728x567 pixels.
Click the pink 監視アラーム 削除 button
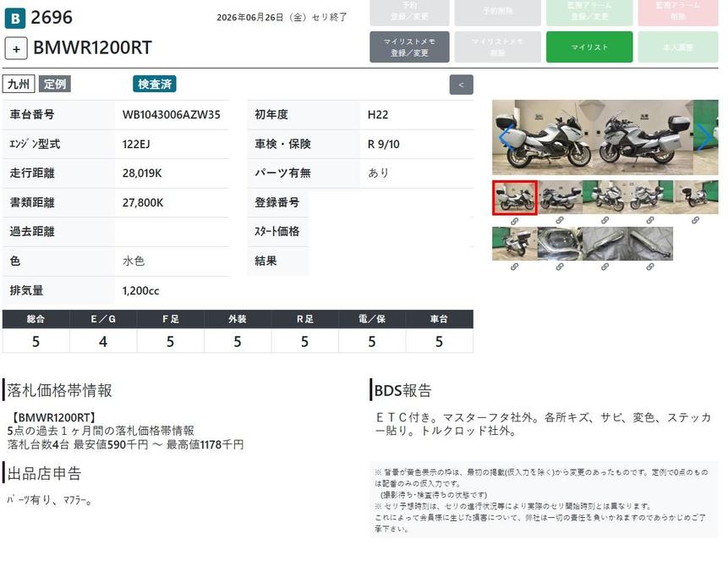click(x=678, y=12)
